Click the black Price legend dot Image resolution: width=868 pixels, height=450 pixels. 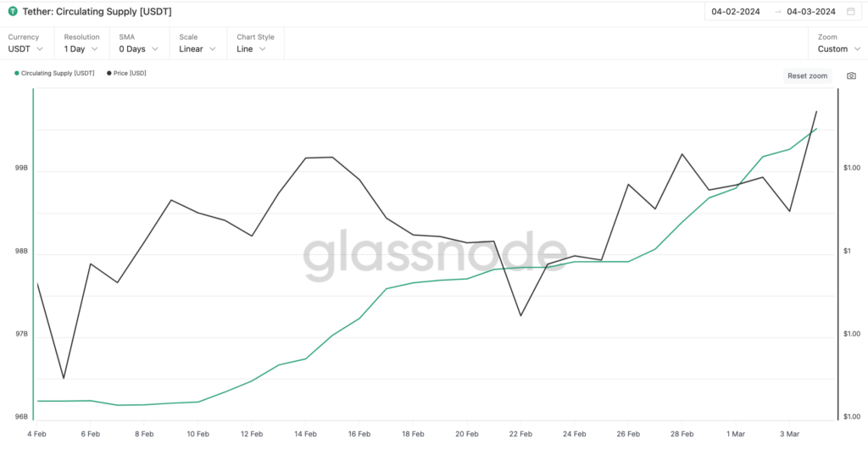pos(108,74)
